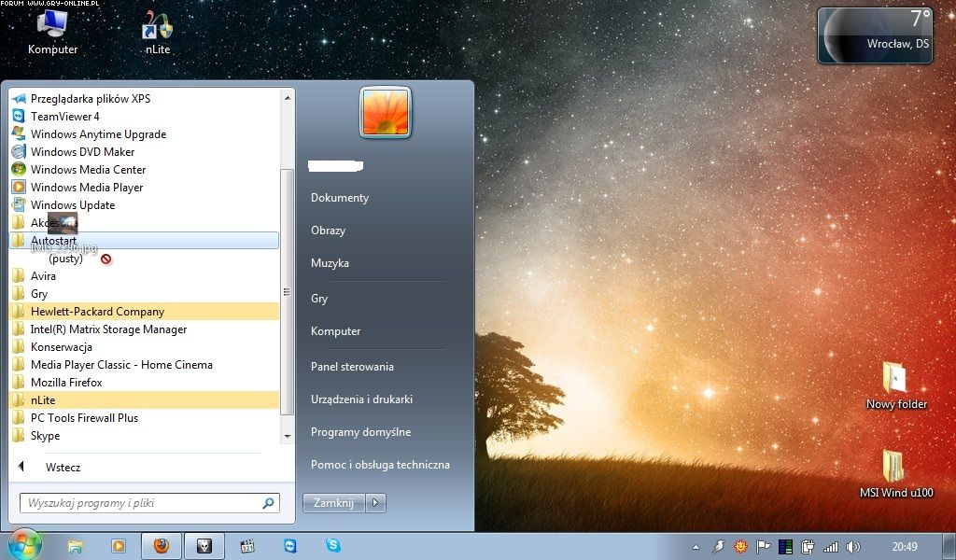This screenshot has width=956, height=560.
Task: Click the alien head taskbar button
Action: pyautogui.click(x=204, y=546)
